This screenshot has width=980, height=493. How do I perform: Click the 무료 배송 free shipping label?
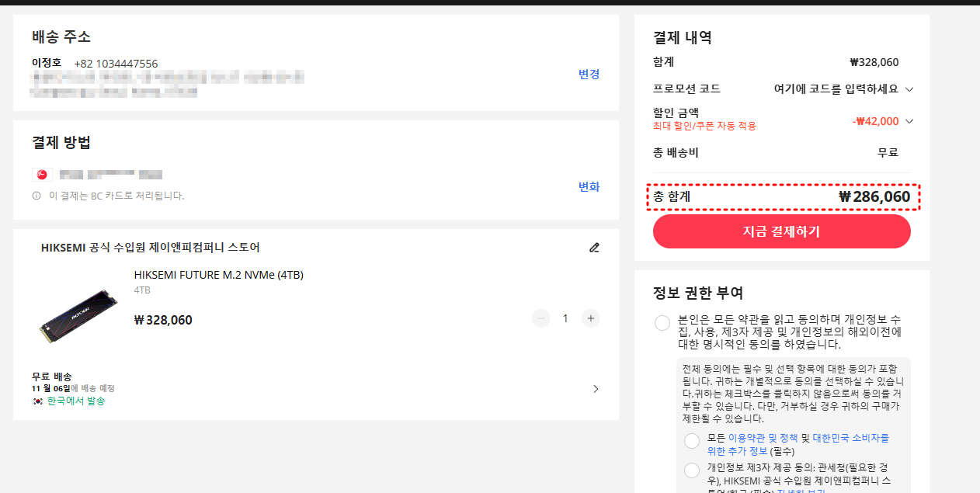52,377
